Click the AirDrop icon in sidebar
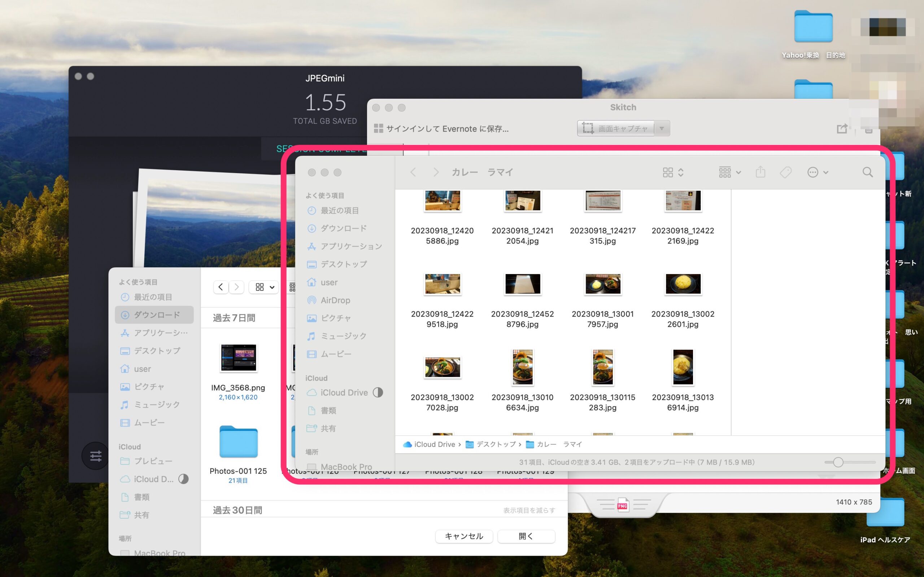Viewport: 924px width, 577px height. (x=311, y=300)
